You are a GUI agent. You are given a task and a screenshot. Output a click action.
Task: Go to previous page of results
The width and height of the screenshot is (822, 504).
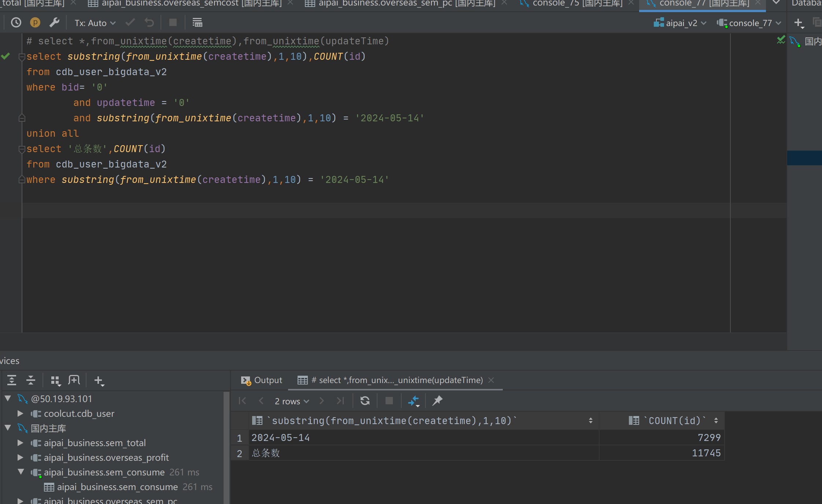(261, 401)
